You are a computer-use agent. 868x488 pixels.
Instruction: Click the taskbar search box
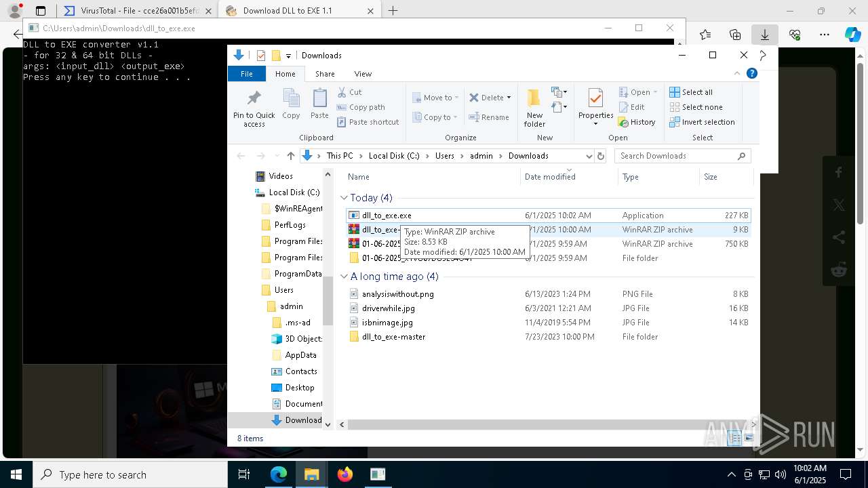click(130, 474)
